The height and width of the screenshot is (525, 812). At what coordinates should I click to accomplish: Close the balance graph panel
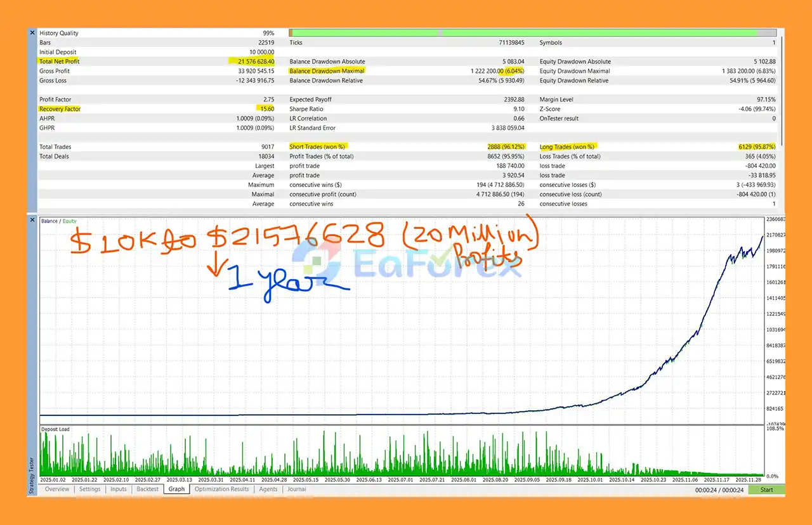pos(32,219)
